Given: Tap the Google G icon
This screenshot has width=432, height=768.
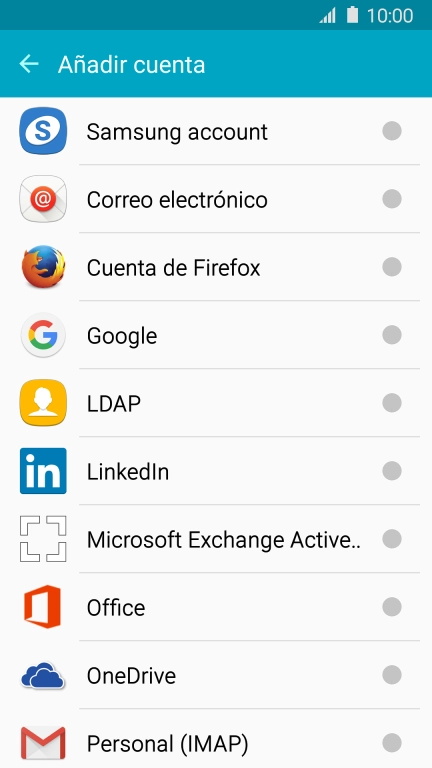Looking at the screenshot, I should point(43,335).
